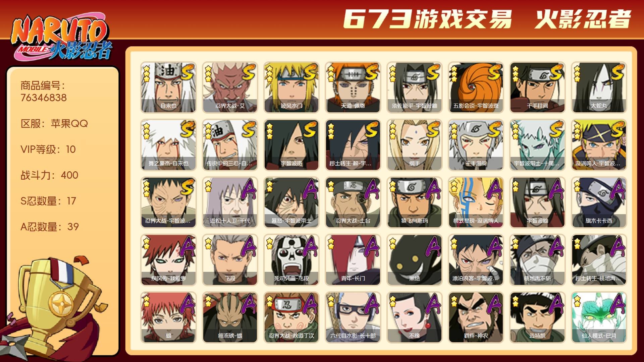Choose the 猿飞阿斯玛 ninja icon
The image size is (644, 362).
coord(414,202)
